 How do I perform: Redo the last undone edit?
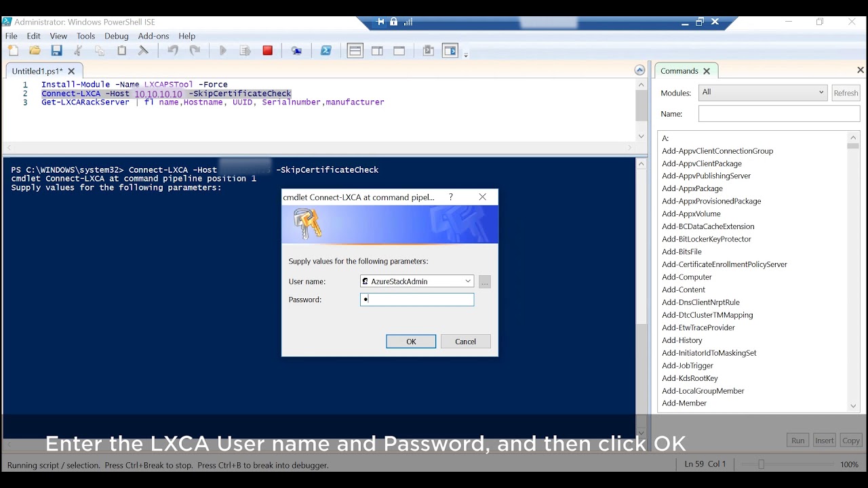coord(195,51)
